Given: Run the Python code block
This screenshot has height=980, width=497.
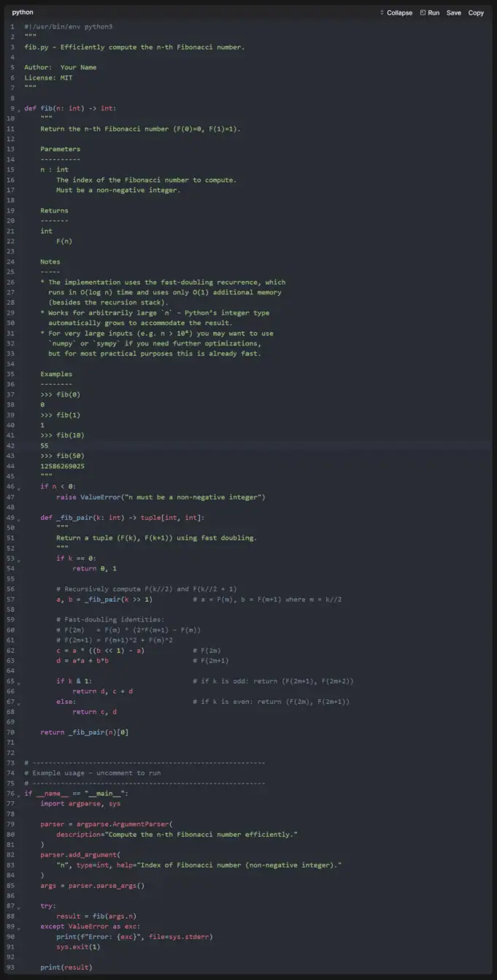Looking at the screenshot, I should click(x=430, y=12).
